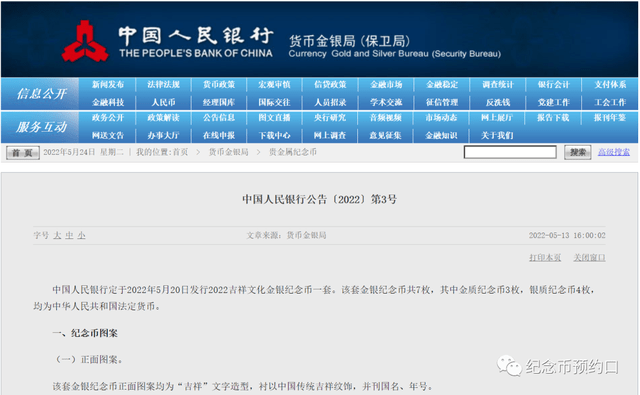The image size is (640, 395).
Task: Set font size to 小
Action: [x=82, y=235]
